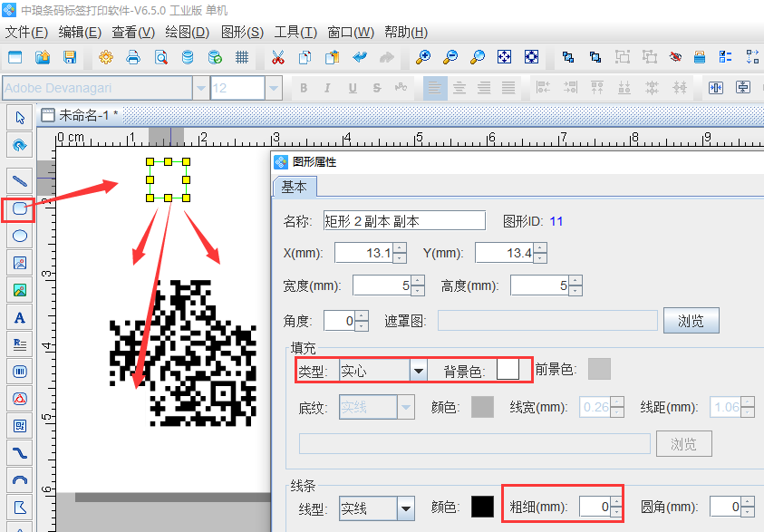Screen dimensions: 764x532
Task: Click the black line color swatch
Action: pyautogui.click(x=484, y=508)
